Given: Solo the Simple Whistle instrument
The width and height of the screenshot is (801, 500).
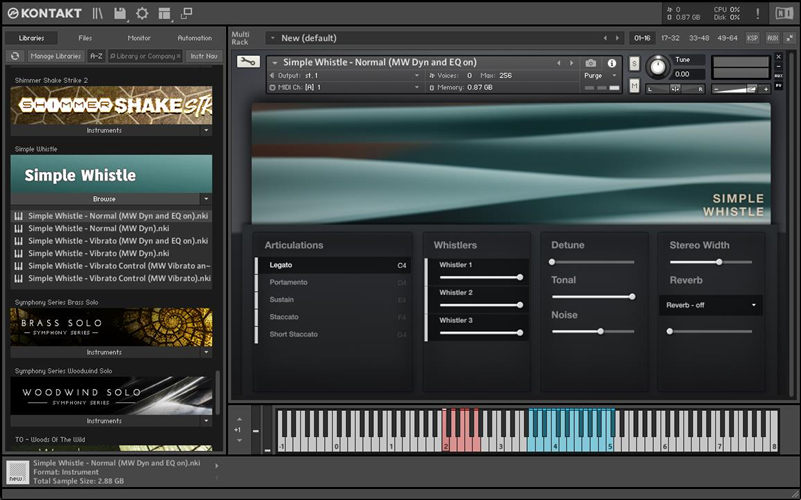Looking at the screenshot, I should pyautogui.click(x=635, y=64).
